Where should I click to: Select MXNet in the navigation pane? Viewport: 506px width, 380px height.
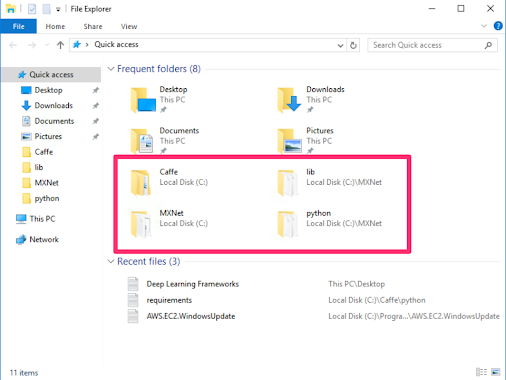(46, 183)
